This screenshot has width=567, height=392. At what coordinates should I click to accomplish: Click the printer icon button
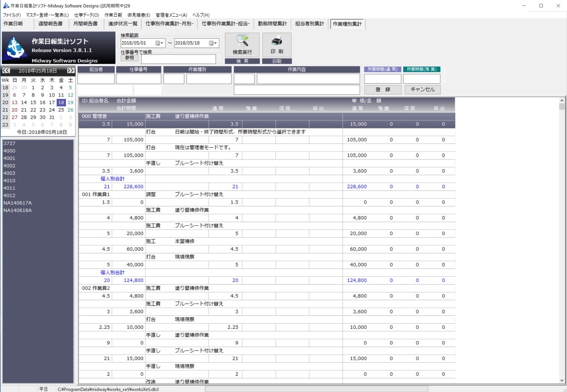click(x=277, y=41)
